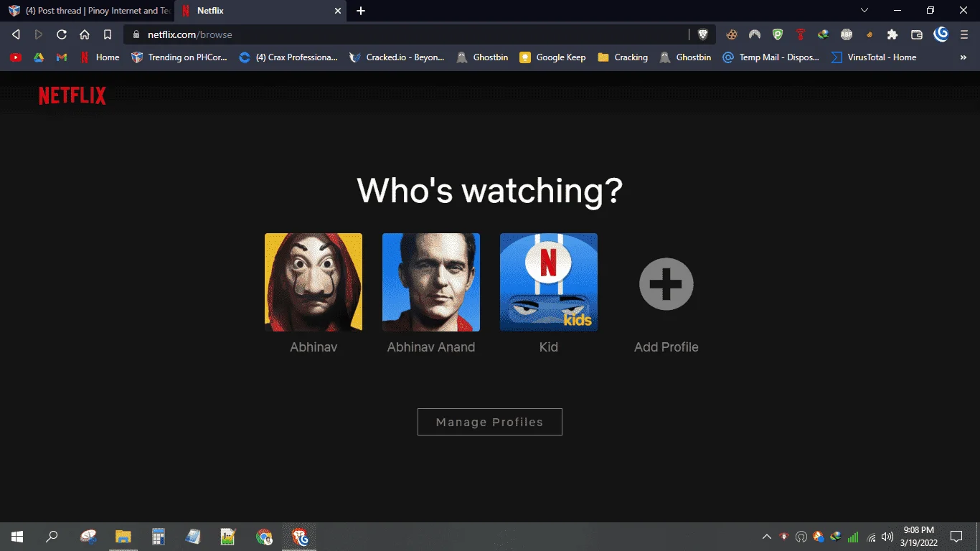Screen dimensions: 980x551
Task: Select the Abhinav profile avatar with mask
Action: pyautogui.click(x=314, y=282)
